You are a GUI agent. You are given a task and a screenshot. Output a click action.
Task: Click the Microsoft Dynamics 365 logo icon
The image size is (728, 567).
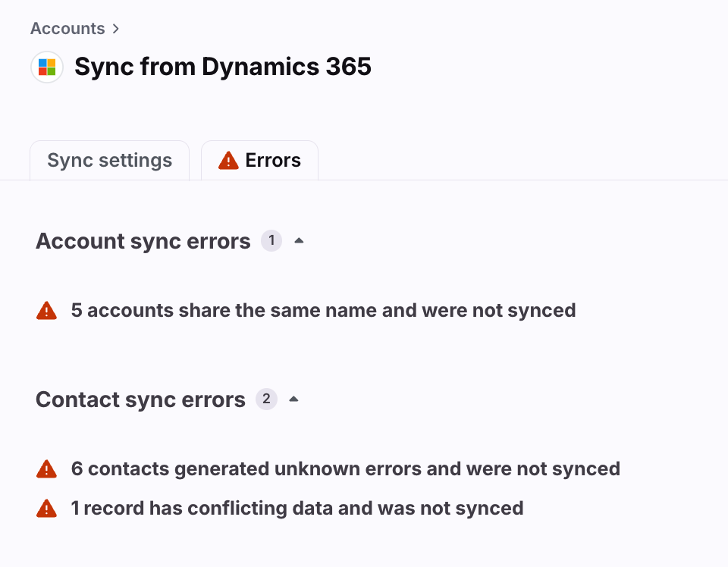coord(47,67)
